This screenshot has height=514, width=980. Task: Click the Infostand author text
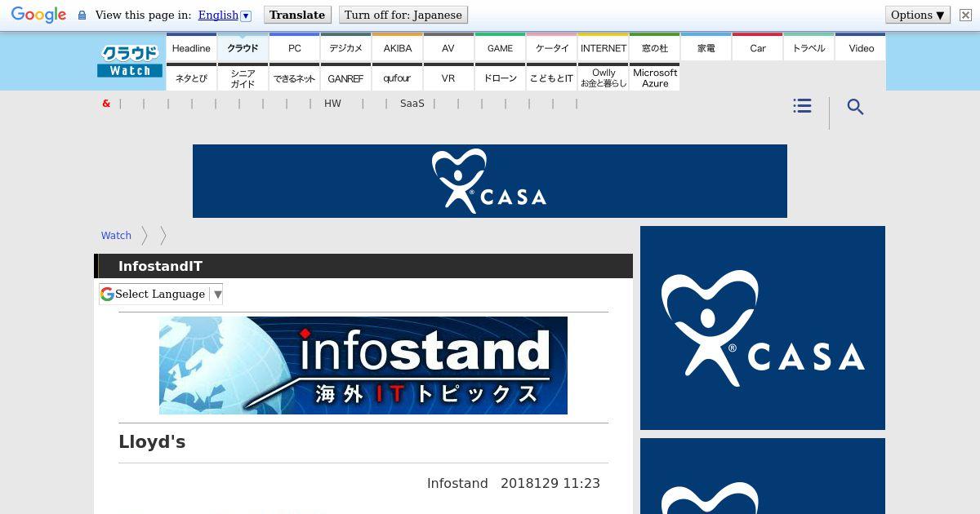click(x=457, y=483)
